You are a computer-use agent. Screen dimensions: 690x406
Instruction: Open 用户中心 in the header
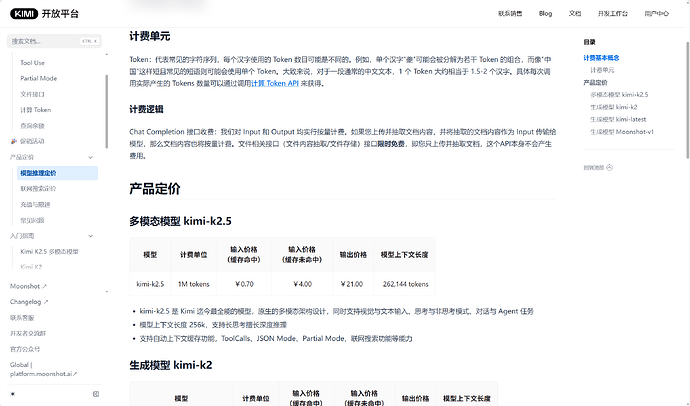657,14
